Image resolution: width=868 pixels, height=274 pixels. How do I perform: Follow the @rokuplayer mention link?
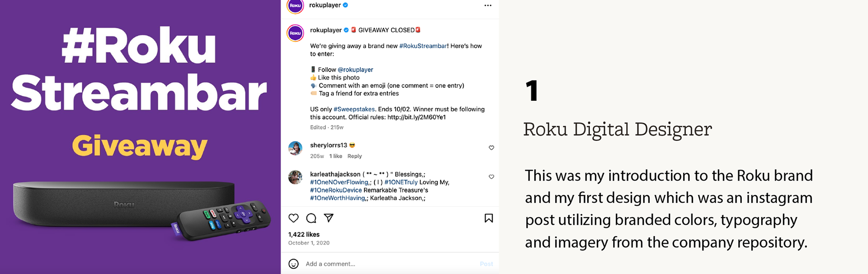(x=355, y=70)
